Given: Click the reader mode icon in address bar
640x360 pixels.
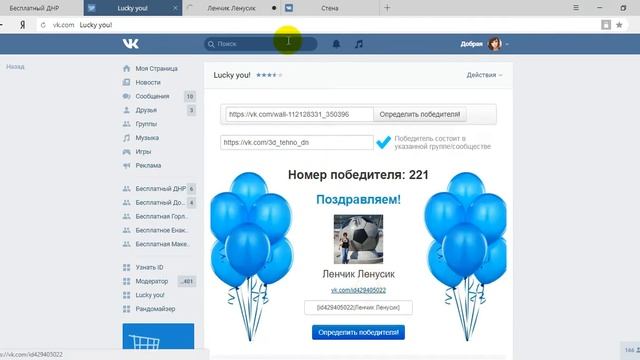Looking at the screenshot, I should click(x=606, y=25).
